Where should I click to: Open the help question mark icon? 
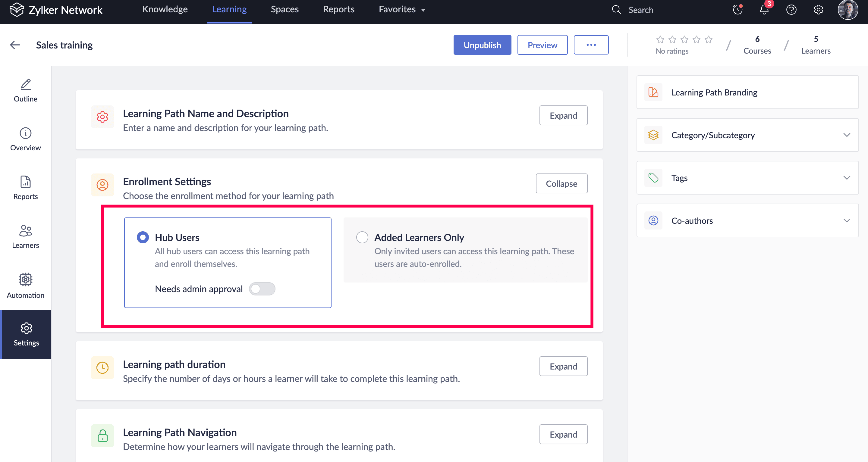(791, 10)
